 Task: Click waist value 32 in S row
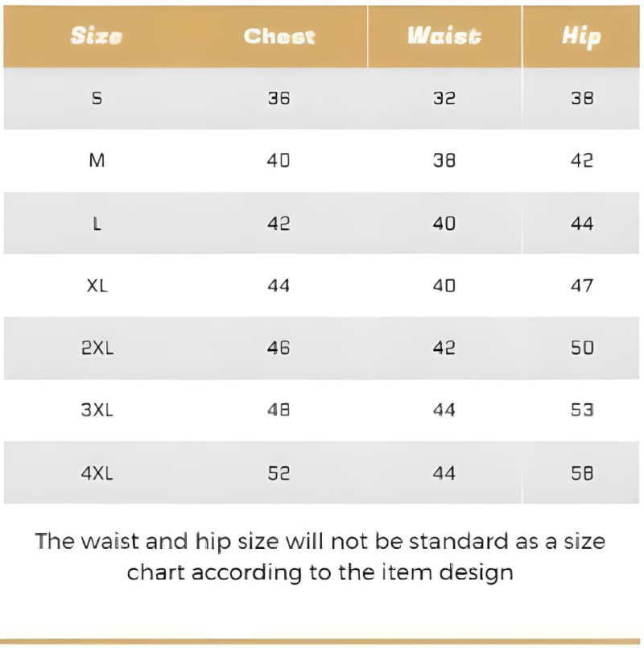tap(444, 98)
